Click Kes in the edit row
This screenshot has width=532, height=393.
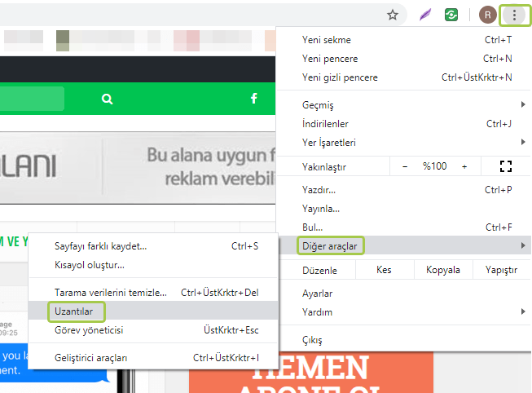[x=384, y=270]
